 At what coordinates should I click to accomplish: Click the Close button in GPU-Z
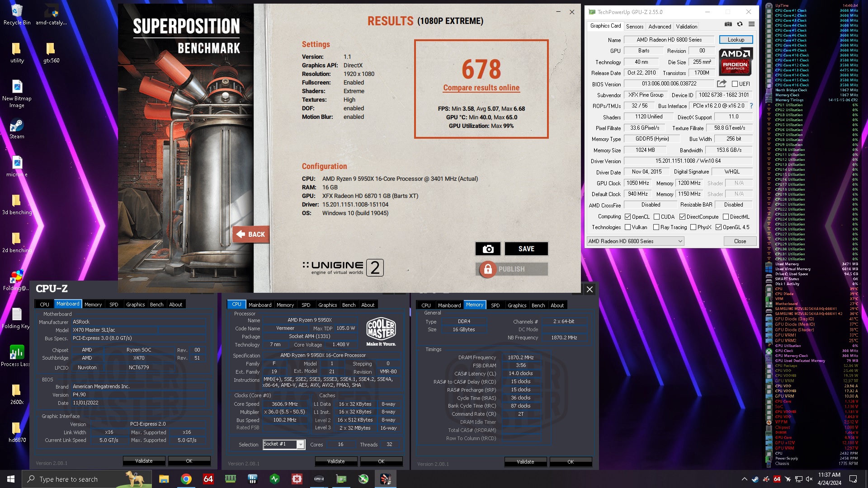[x=740, y=241]
